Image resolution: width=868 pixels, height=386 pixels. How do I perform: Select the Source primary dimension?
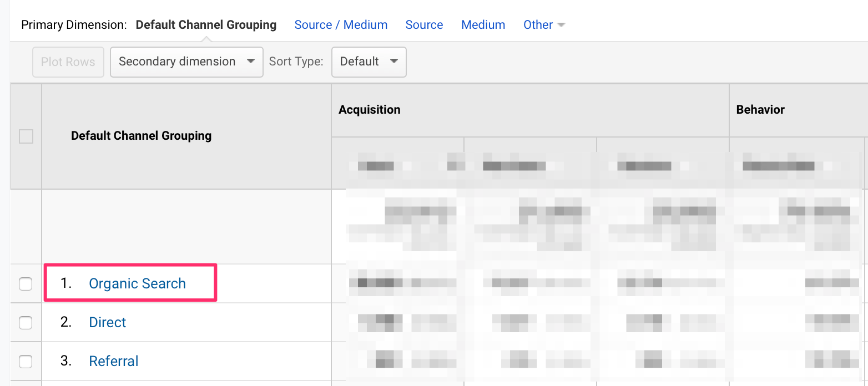click(424, 25)
